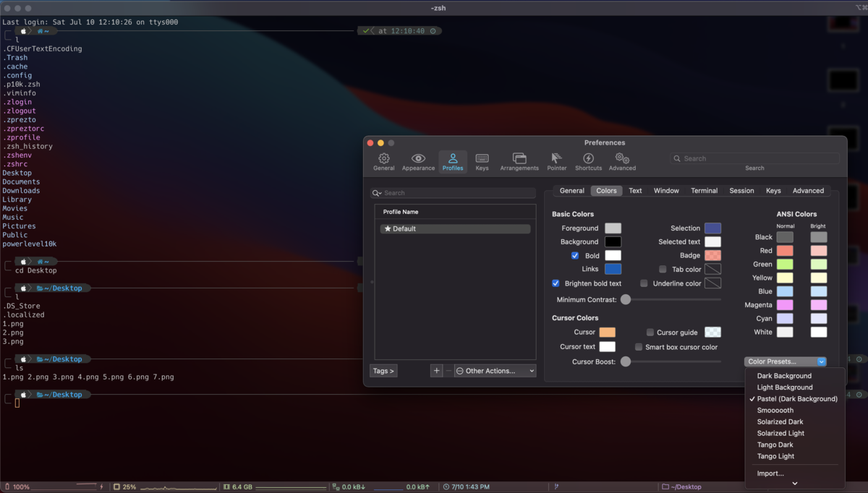Screen dimensions: 868x493
Task: Switch to the General profile tab
Action: point(571,191)
